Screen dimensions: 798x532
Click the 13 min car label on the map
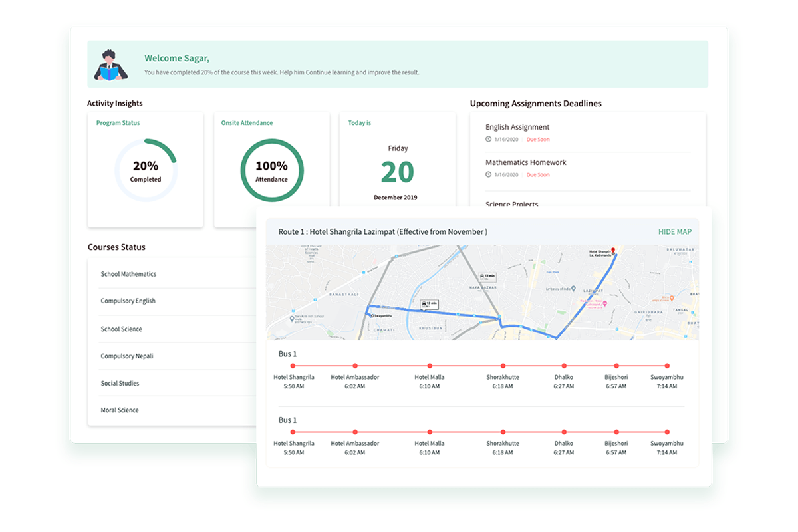pyautogui.click(x=487, y=276)
